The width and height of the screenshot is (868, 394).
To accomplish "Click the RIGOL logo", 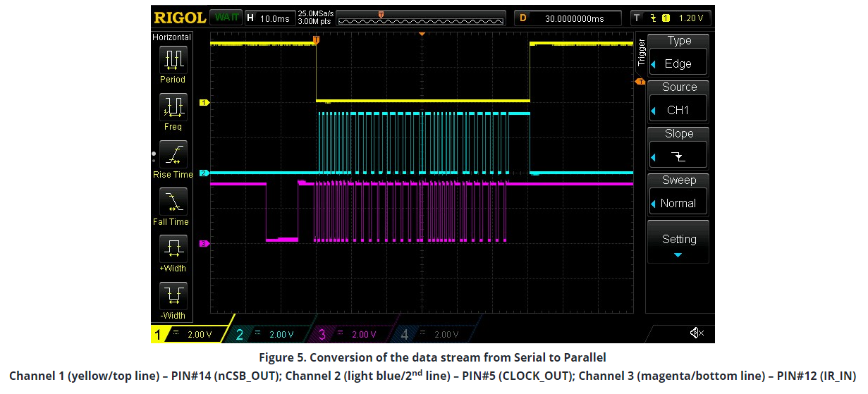I will coord(180,18).
